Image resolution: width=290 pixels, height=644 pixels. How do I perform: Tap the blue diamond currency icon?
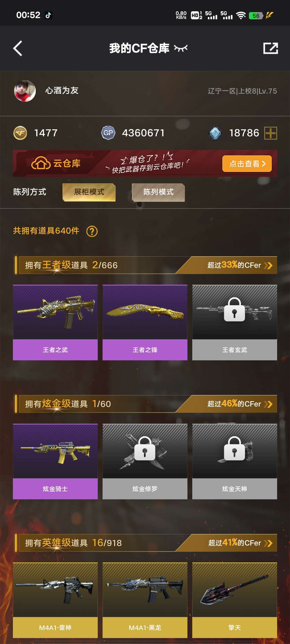click(215, 133)
